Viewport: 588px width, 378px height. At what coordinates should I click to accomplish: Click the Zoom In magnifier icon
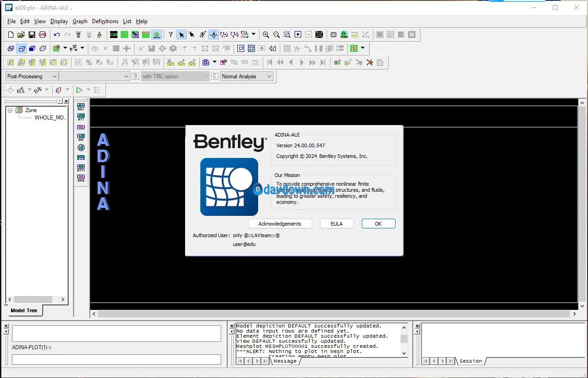click(266, 35)
